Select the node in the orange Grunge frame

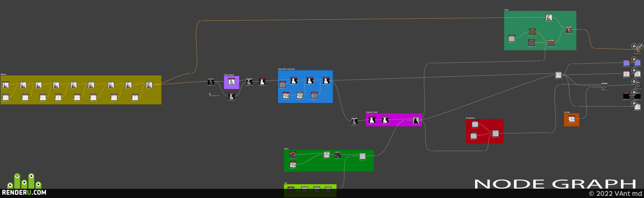[571, 119]
